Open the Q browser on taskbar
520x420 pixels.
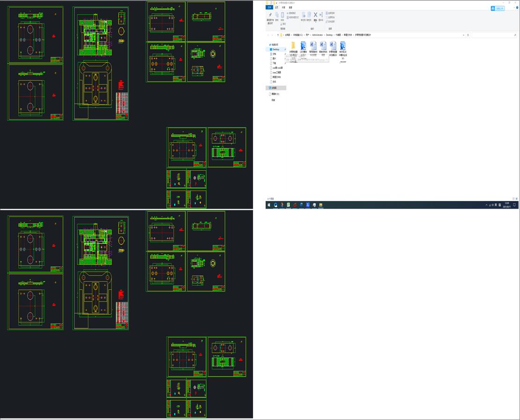[x=275, y=205]
